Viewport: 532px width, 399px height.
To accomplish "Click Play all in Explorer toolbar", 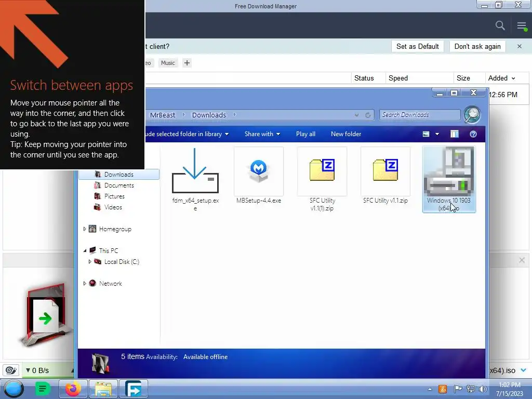I will tap(305, 134).
